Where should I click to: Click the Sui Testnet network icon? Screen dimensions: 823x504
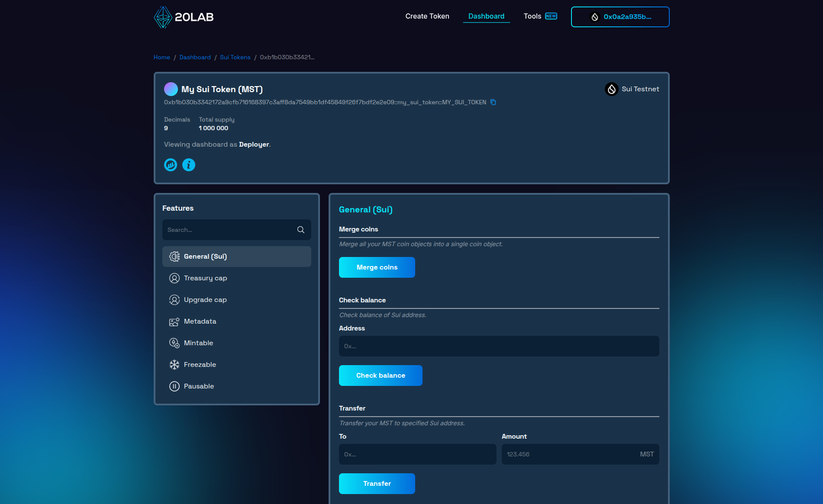coord(611,89)
